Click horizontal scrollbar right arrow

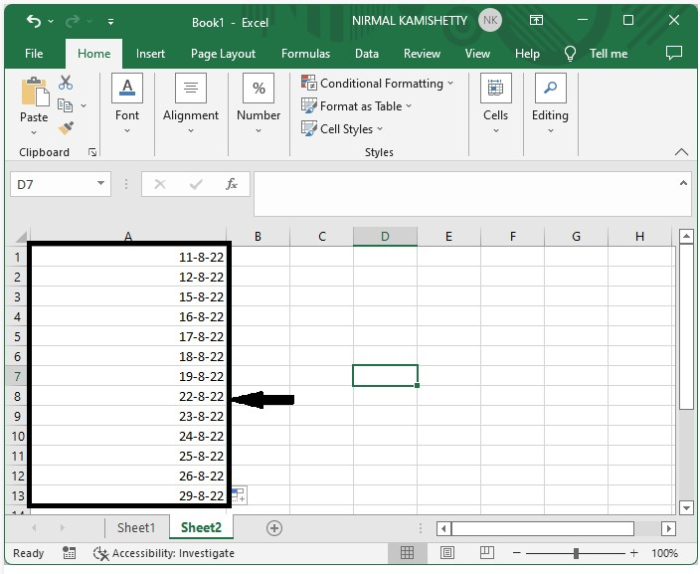pos(668,529)
